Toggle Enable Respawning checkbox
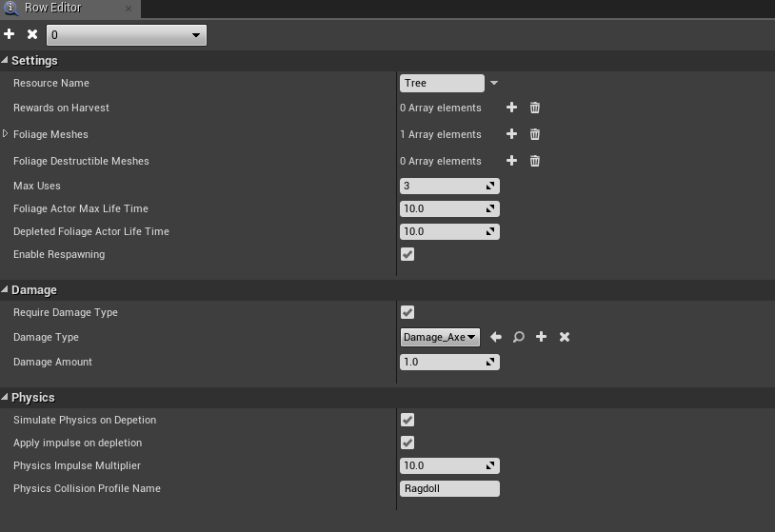Image resolution: width=775 pixels, height=532 pixels. (x=407, y=254)
